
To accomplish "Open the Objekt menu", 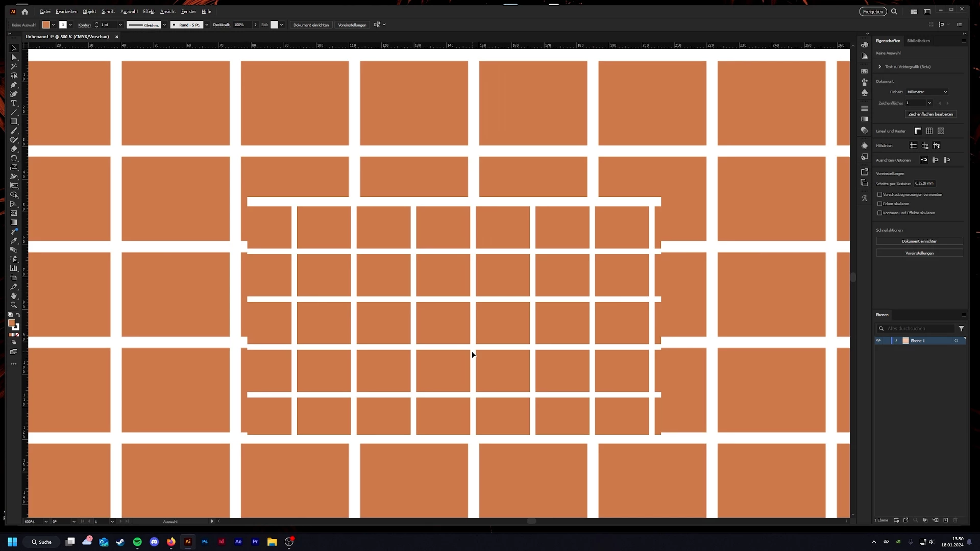I will 89,11.
